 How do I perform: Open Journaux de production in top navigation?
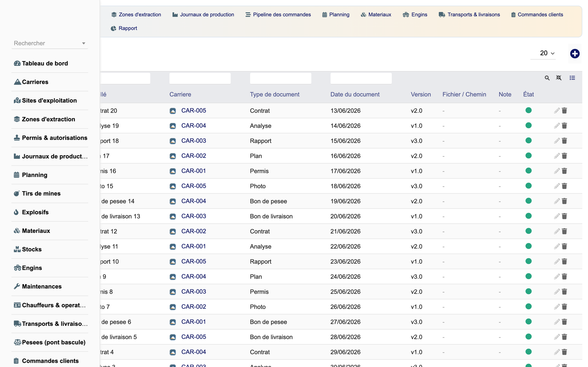point(203,14)
